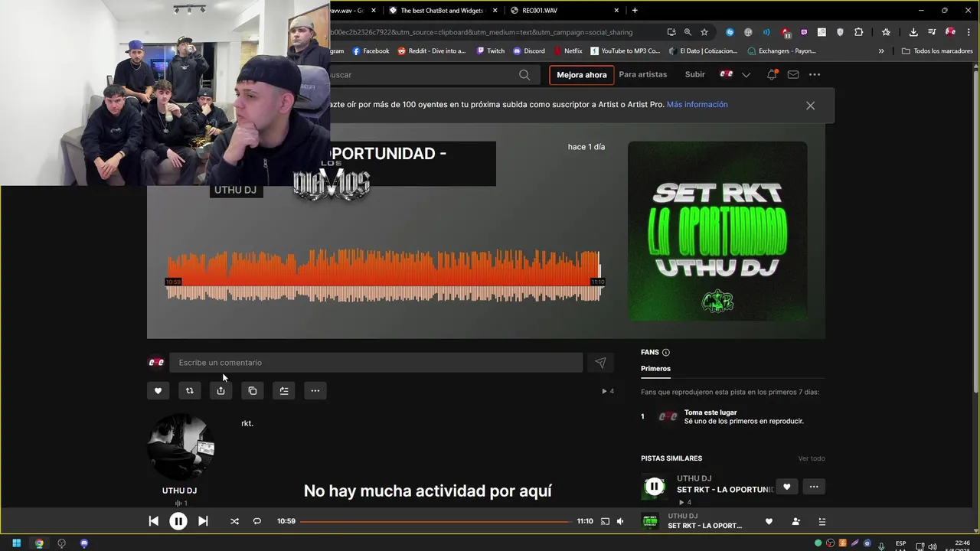This screenshot has height=551, width=980.
Task: Toggle repeat in the player bar
Action: (x=257, y=521)
